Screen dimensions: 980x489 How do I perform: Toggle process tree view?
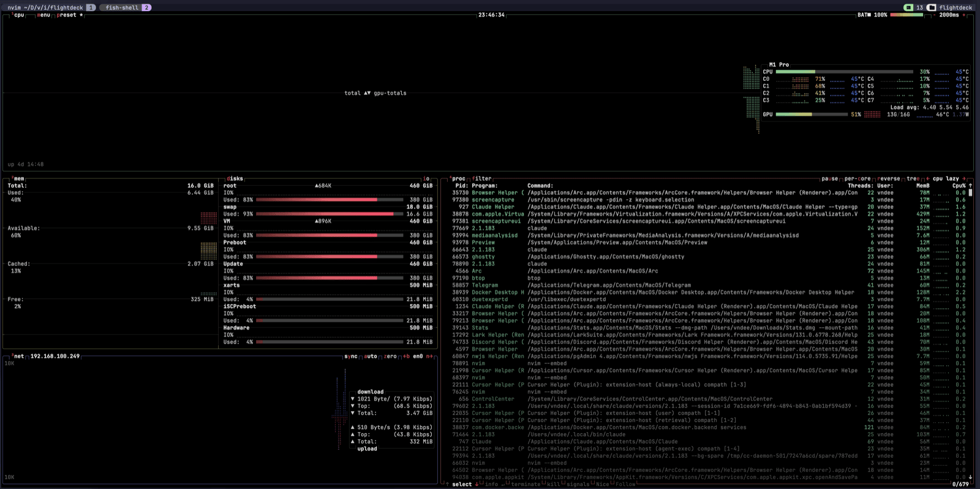coord(913,179)
